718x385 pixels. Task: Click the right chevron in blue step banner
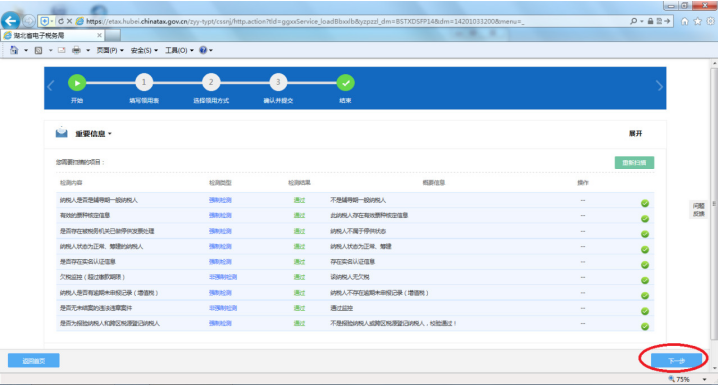(659, 86)
